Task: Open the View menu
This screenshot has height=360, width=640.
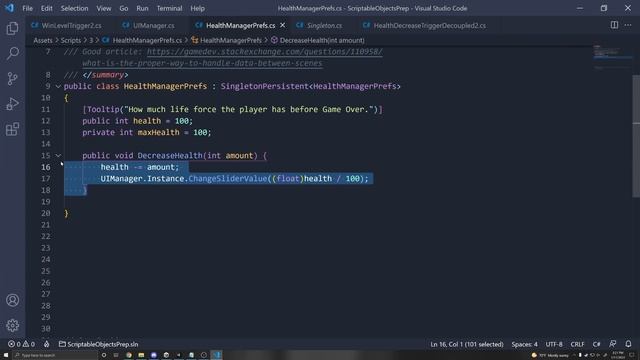Action: [x=104, y=8]
